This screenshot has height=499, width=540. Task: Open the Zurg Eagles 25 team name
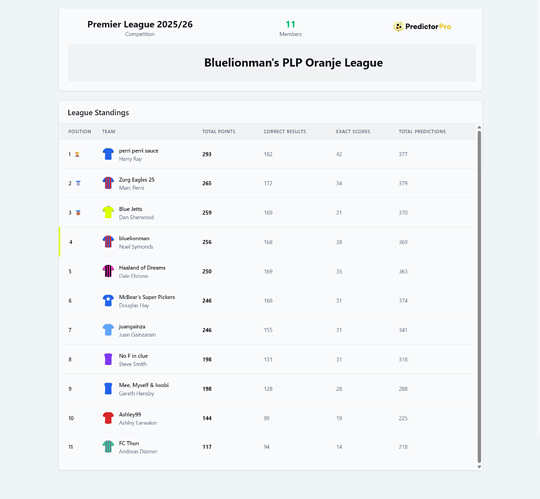[x=137, y=180]
